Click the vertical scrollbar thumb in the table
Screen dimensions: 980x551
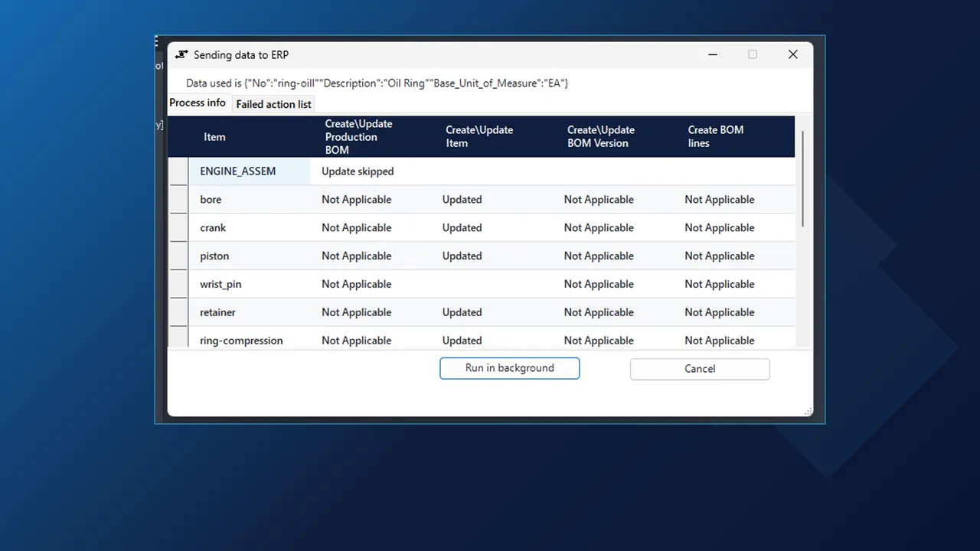(x=802, y=178)
